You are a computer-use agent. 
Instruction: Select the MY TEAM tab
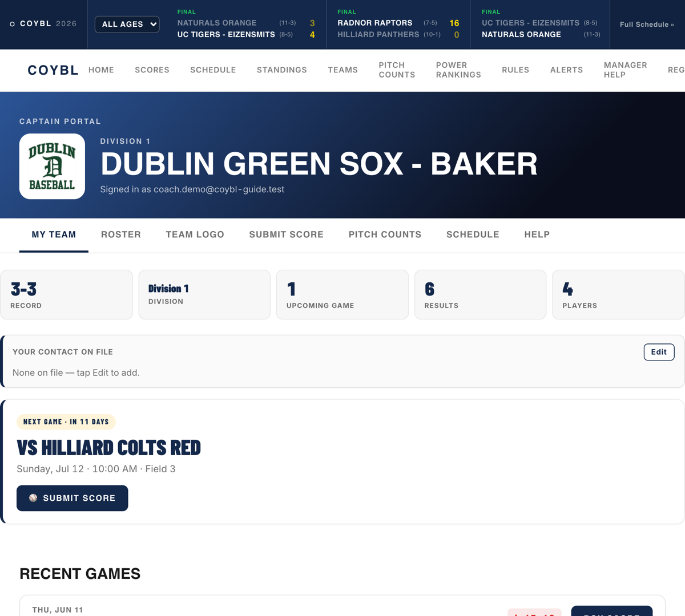tap(54, 234)
